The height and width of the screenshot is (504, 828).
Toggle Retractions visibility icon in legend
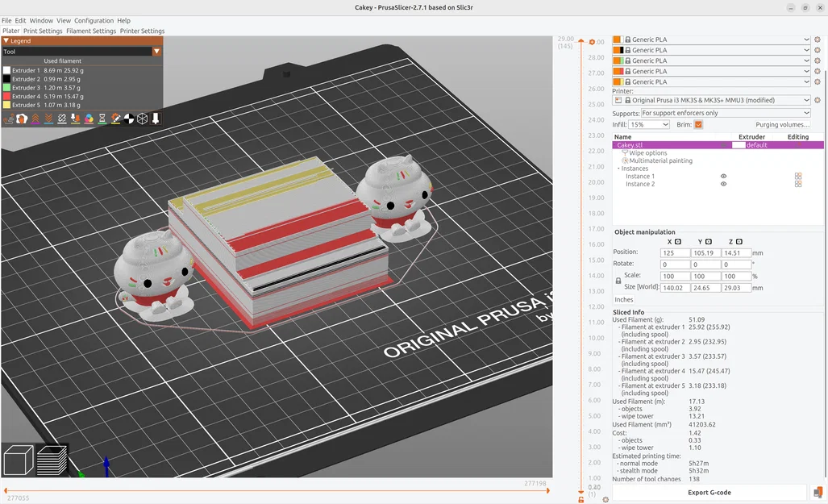35,119
